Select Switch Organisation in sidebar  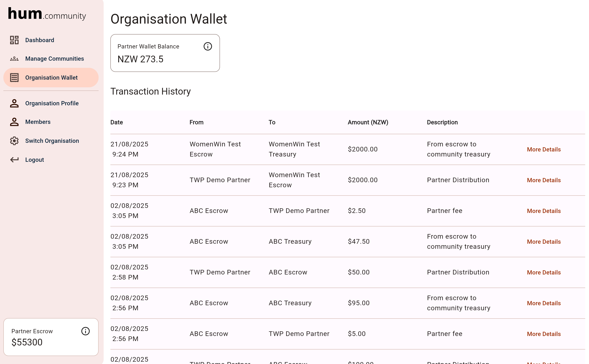(x=52, y=141)
